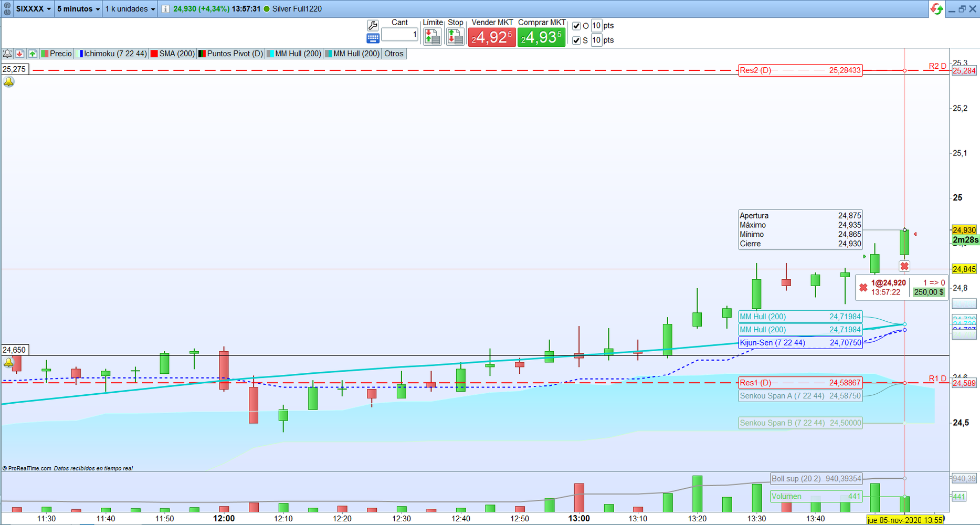
Task: Click the 2m28s candle countdown
Action: pyautogui.click(x=965, y=240)
